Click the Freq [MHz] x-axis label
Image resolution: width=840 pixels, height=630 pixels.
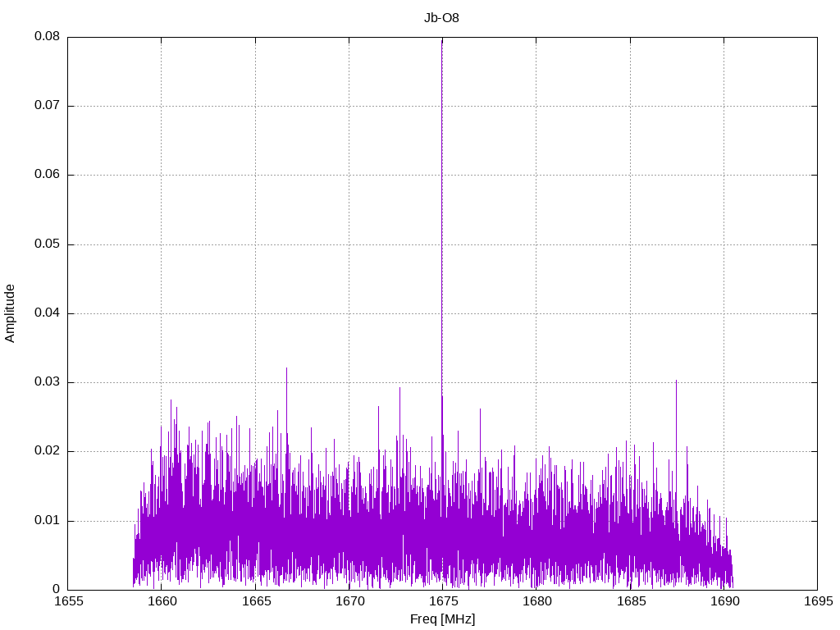(442, 619)
